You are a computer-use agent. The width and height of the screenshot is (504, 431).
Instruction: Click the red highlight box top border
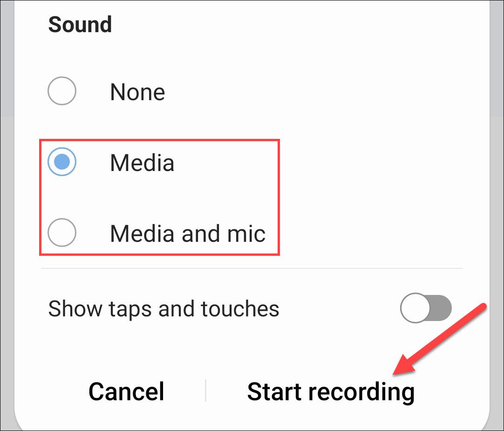point(159,140)
